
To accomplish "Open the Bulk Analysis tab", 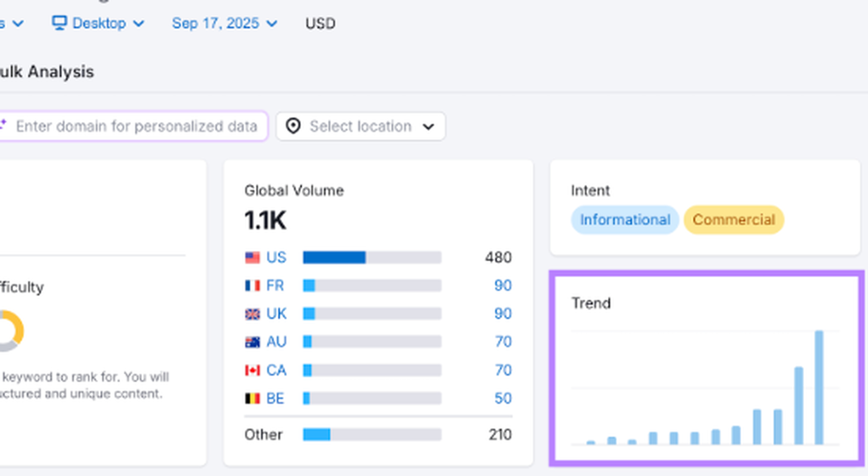I will pos(46,71).
